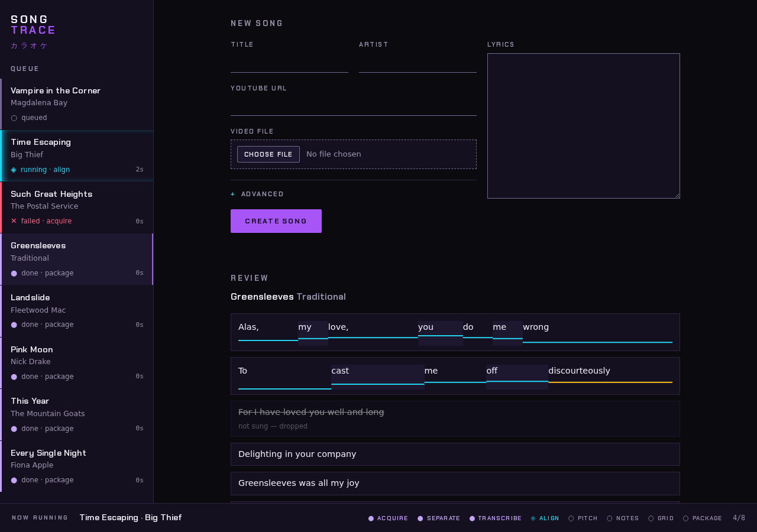Select Such Great Heights in the queue

point(77,207)
